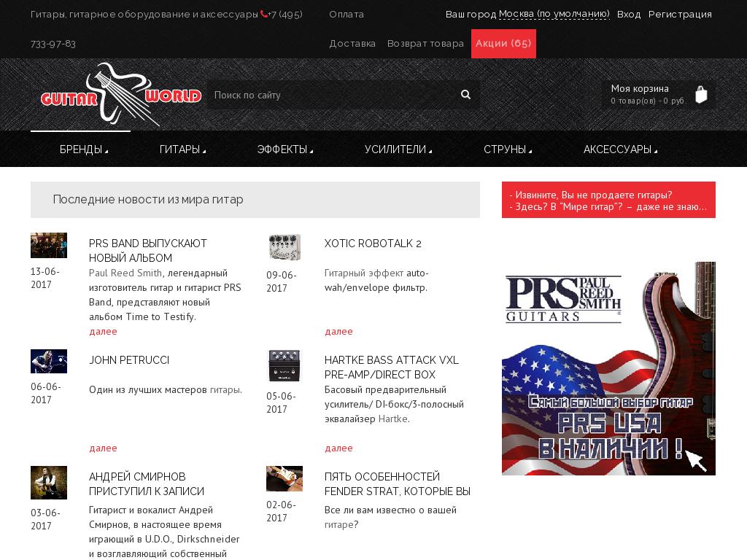Open the Оплата page
The height and width of the screenshot is (560, 747).
coord(347,15)
